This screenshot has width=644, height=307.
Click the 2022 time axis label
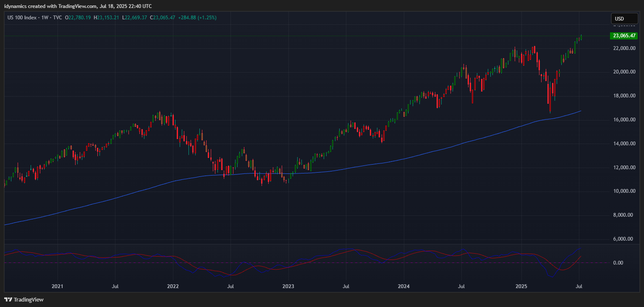coord(173,287)
